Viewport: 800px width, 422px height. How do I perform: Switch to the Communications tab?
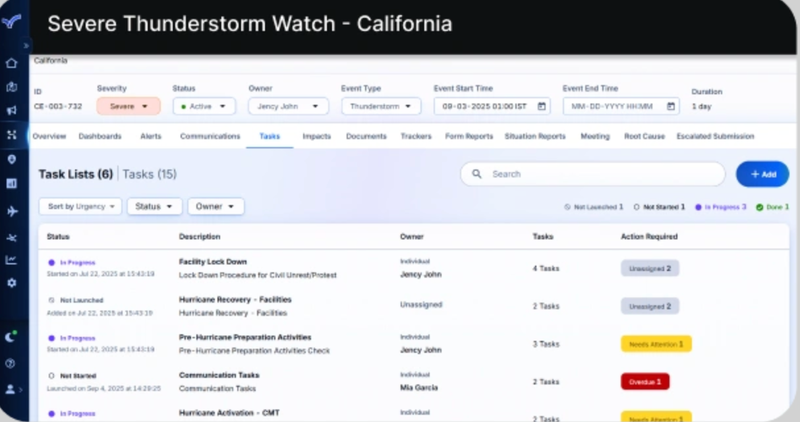[210, 136]
